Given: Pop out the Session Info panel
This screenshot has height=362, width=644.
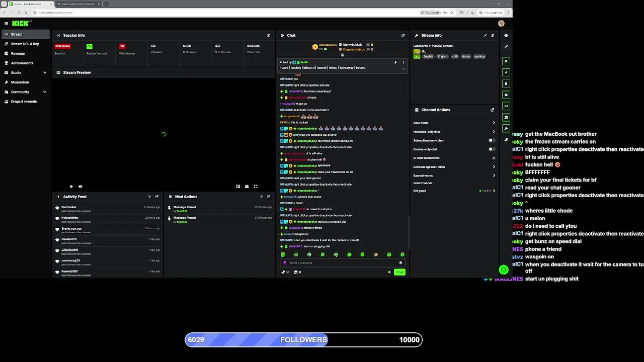Looking at the screenshot, I should pyautogui.click(x=269, y=35).
